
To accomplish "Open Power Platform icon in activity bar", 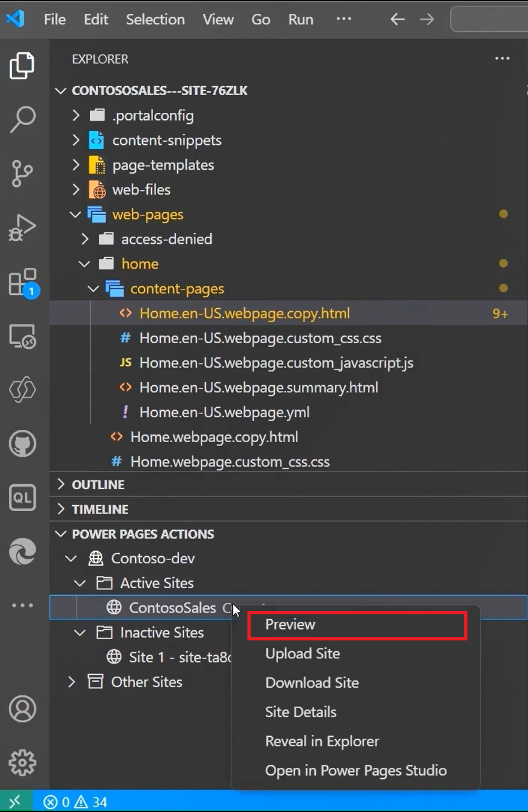I will click(22, 389).
